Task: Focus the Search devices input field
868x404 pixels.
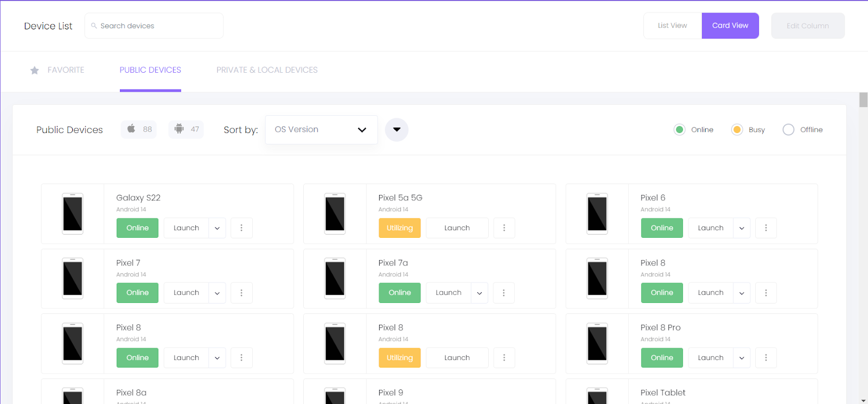Action: point(154,26)
